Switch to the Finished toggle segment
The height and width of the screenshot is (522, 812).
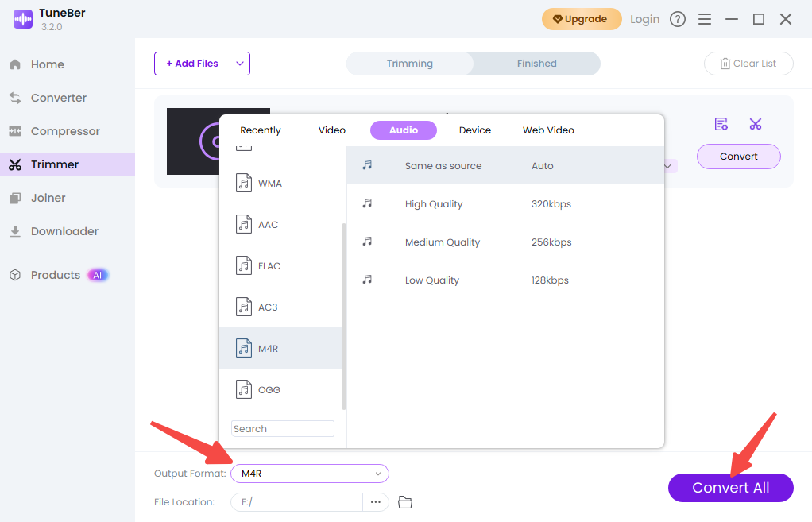536,64
